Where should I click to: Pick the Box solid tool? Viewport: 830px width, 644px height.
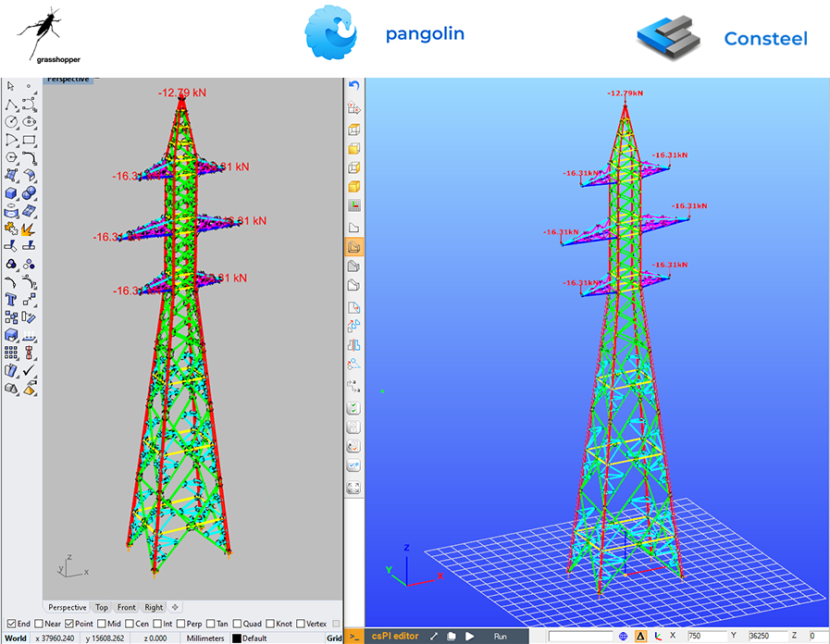(x=11, y=193)
